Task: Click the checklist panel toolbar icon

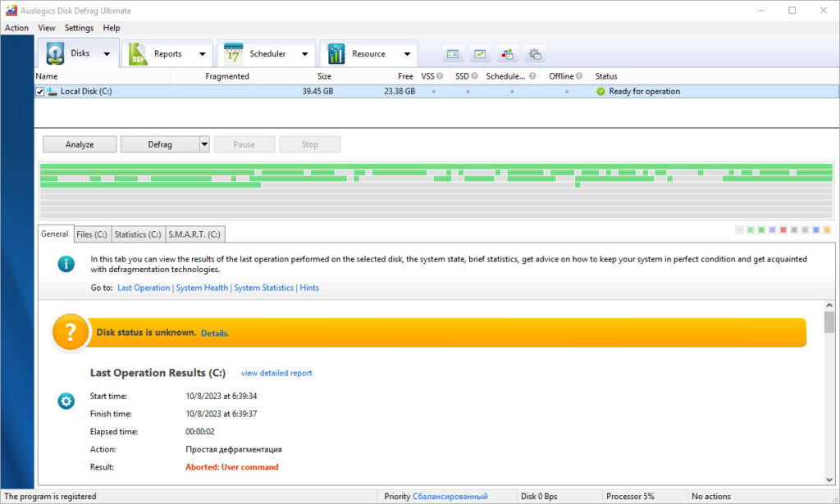Action: click(453, 54)
